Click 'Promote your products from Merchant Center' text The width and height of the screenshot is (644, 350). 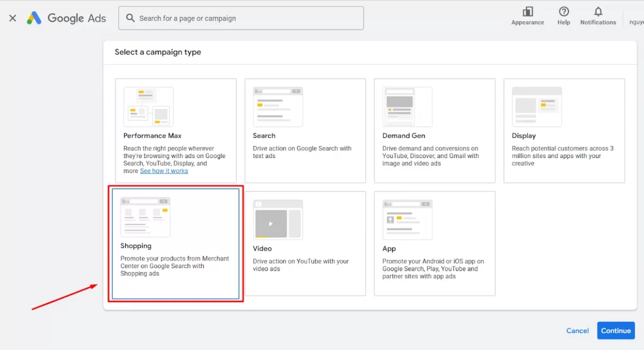point(175,266)
